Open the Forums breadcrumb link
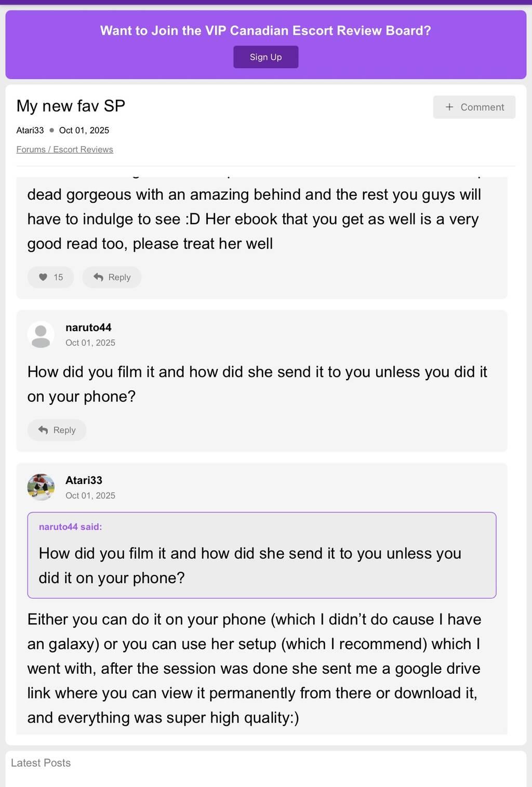The width and height of the screenshot is (532, 787). point(31,149)
